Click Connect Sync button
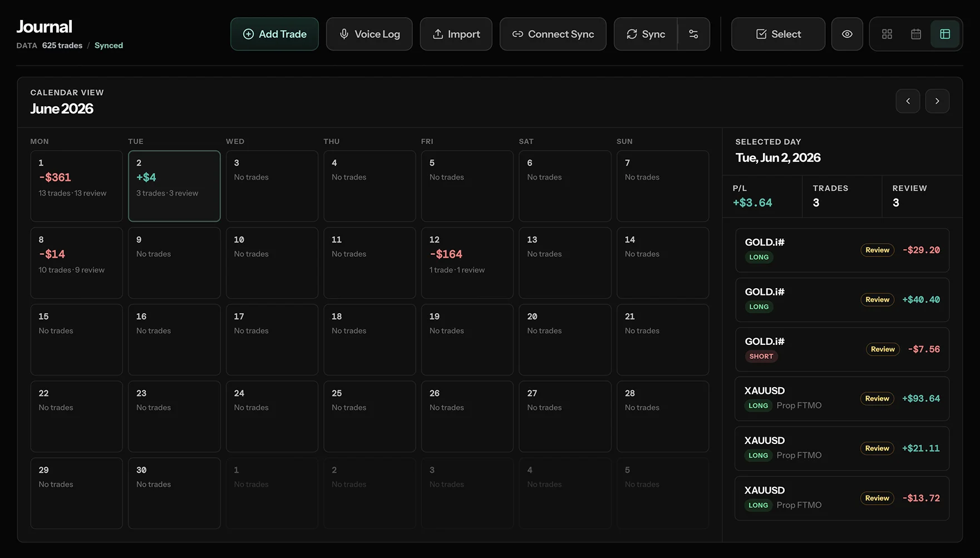 tap(553, 34)
